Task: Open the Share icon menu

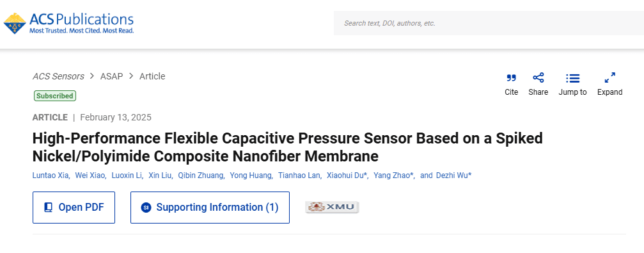Action: [538, 78]
